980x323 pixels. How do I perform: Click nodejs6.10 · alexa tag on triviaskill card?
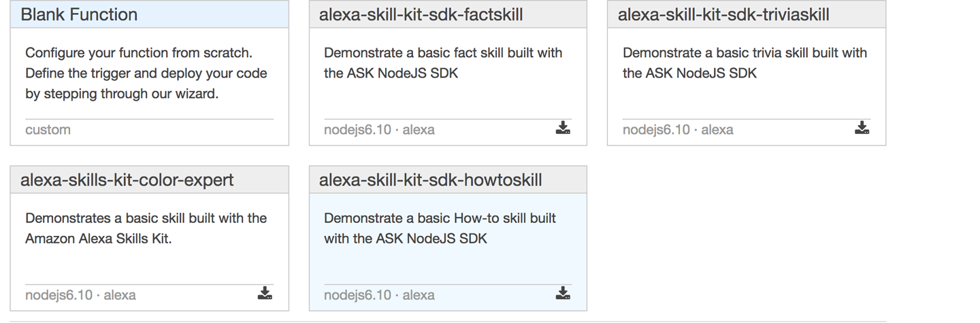678,129
